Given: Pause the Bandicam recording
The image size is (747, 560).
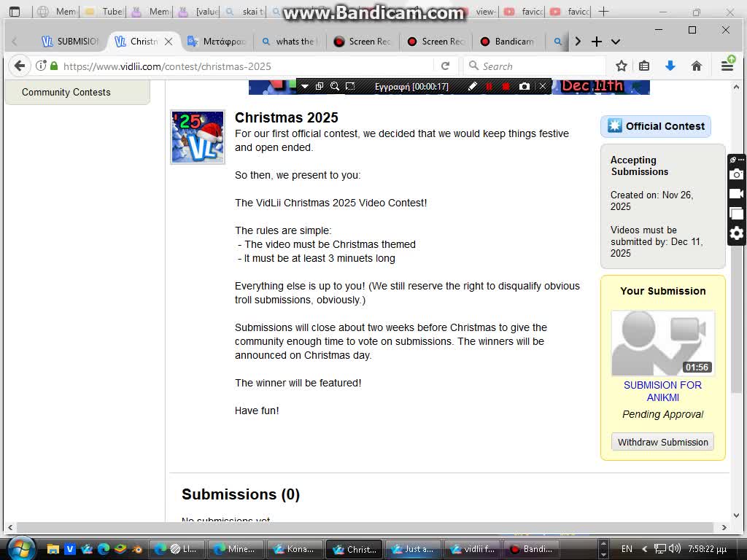Looking at the screenshot, I should [x=489, y=86].
